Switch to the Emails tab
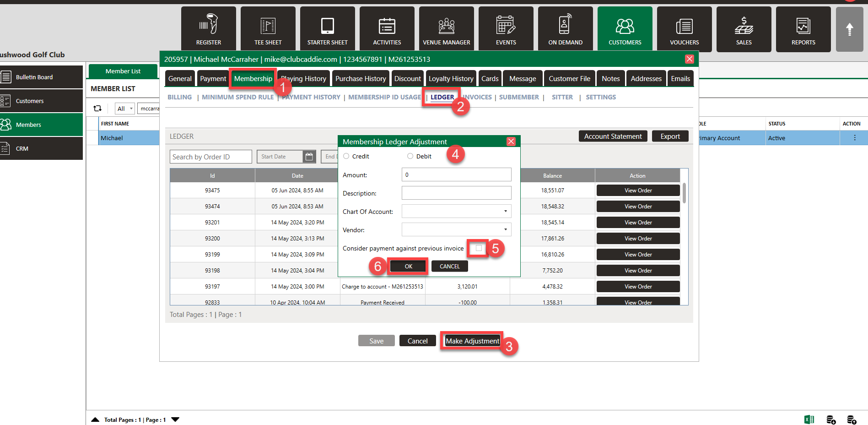Image resolution: width=868 pixels, height=425 pixels. [680, 79]
